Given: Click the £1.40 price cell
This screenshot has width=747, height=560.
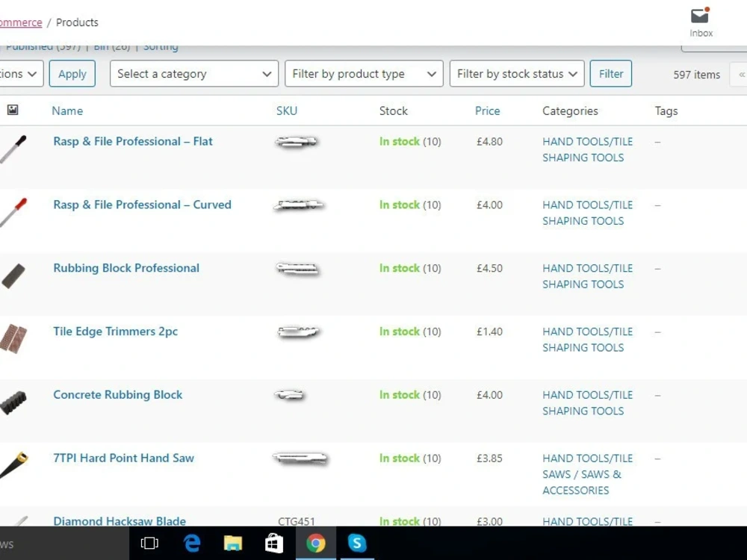Looking at the screenshot, I should point(490,332).
